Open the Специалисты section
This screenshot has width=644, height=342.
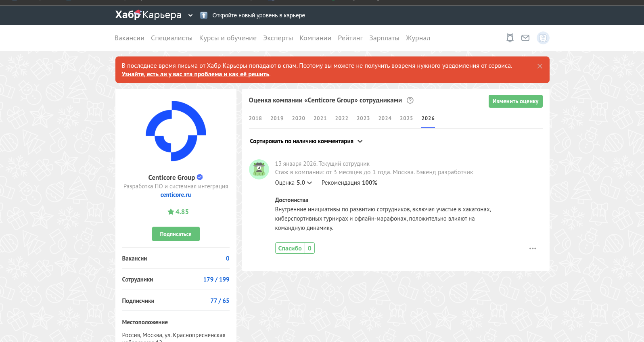pyautogui.click(x=171, y=38)
